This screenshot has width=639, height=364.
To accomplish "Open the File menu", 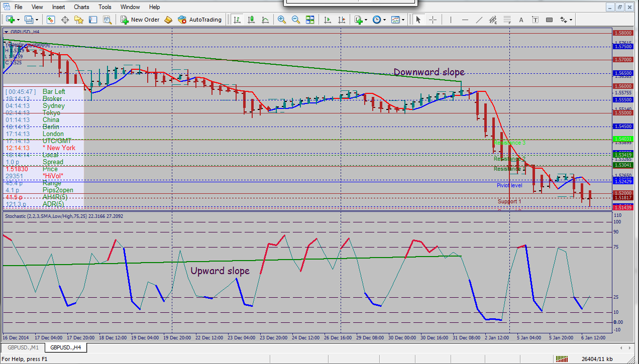I will tap(18, 7).
